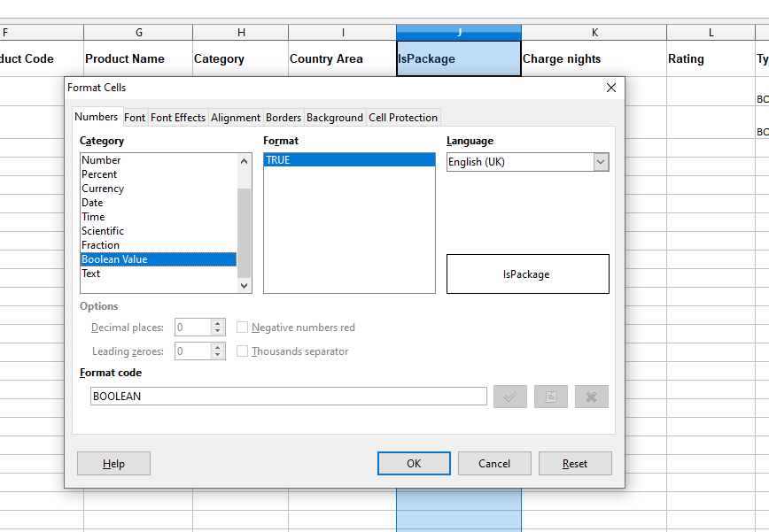Image resolution: width=769 pixels, height=532 pixels.
Task: Choose Text in the Category list
Action: click(x=159, y=274)
